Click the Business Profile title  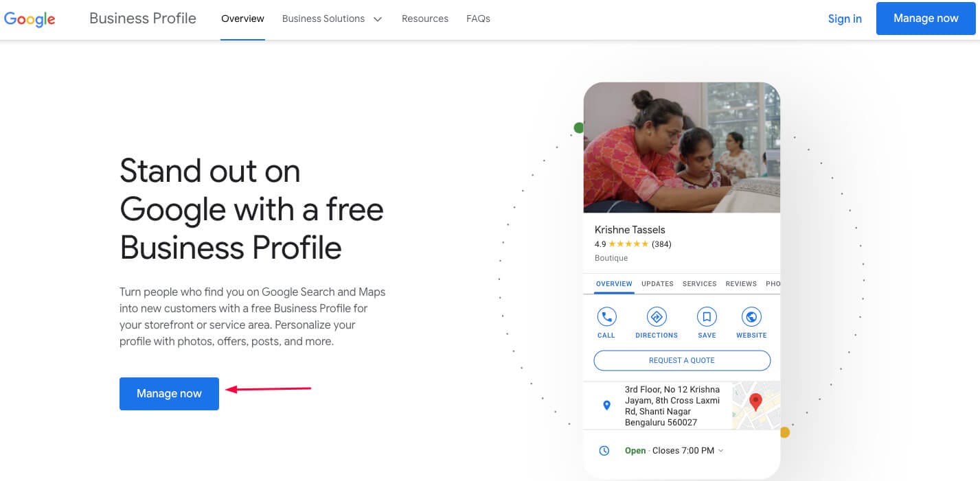tap(143, 19)
